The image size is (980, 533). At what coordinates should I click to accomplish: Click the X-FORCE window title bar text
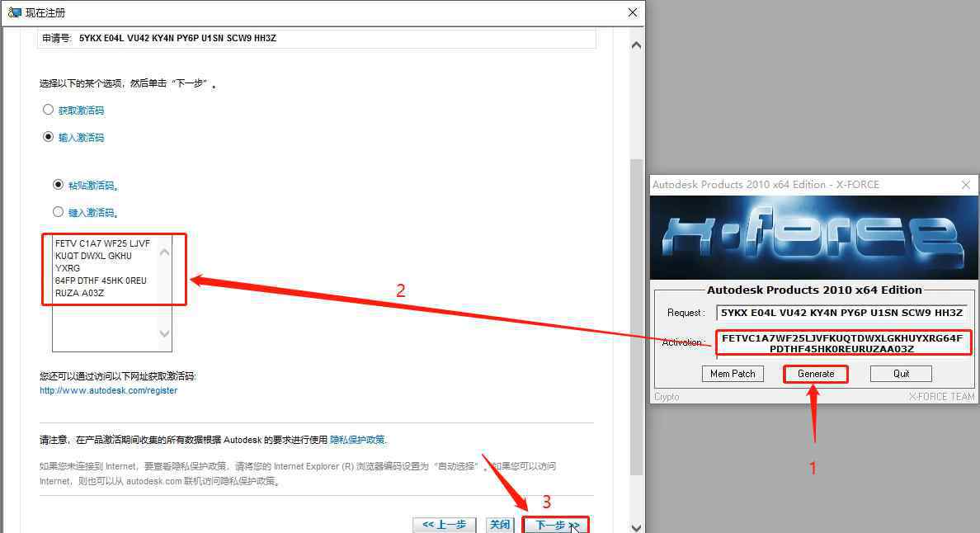click(x=766, y=184)
